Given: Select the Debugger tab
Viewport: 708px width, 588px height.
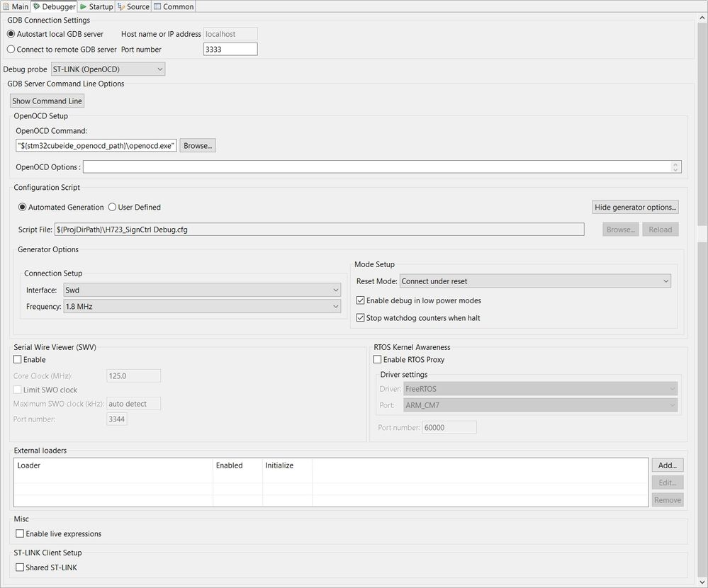Looking at the screenshot, I should click(54, 6).
